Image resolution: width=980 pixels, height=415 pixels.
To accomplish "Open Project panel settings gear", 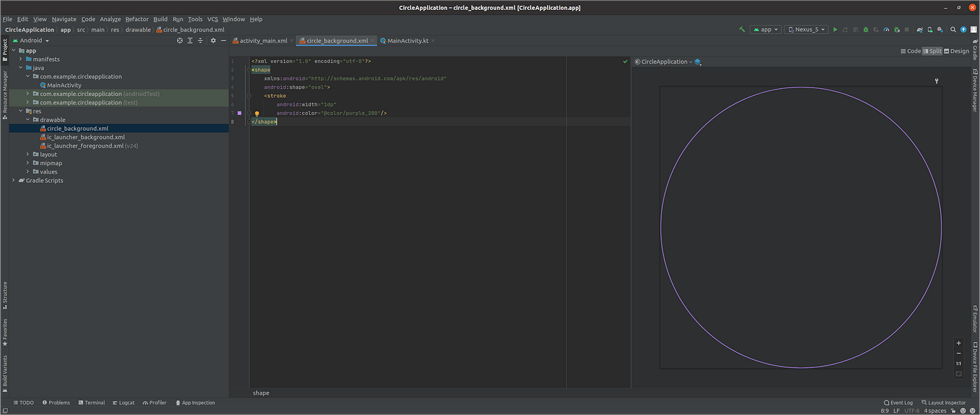I will point(213,41).
